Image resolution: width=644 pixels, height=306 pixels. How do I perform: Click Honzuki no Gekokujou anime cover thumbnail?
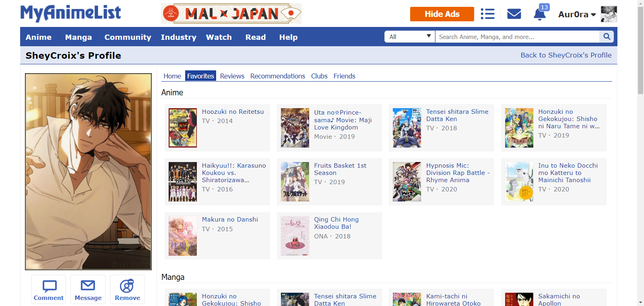click(x=519, y=128)
